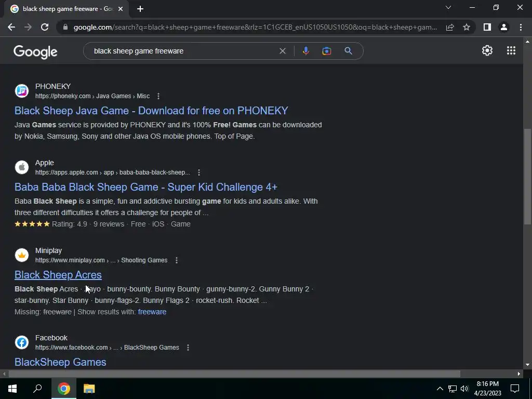Screen dimensions: 532x399
Task: Open the Google apps grid
Action: (x=511, y=50)
